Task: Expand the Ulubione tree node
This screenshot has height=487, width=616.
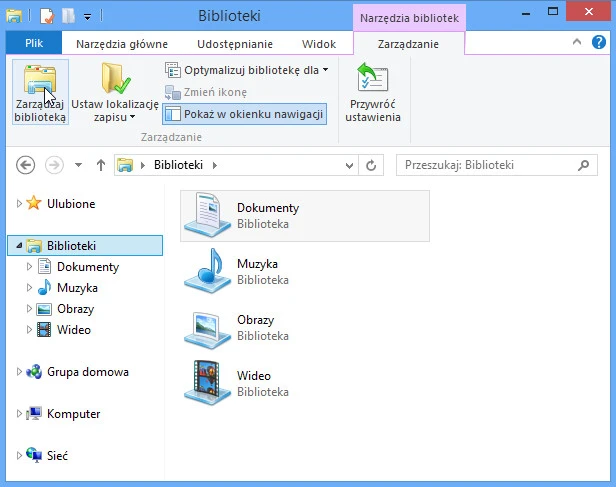Action: point(18,204)
